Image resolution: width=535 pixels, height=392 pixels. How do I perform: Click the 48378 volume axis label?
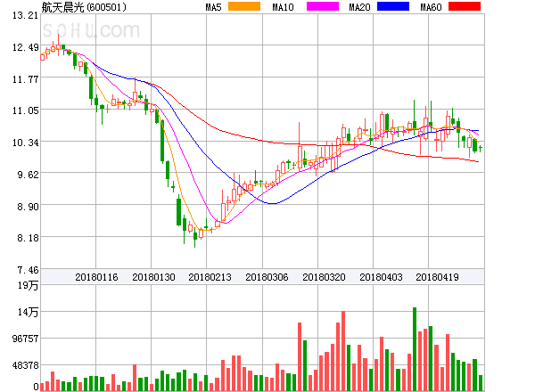point(25,365)
